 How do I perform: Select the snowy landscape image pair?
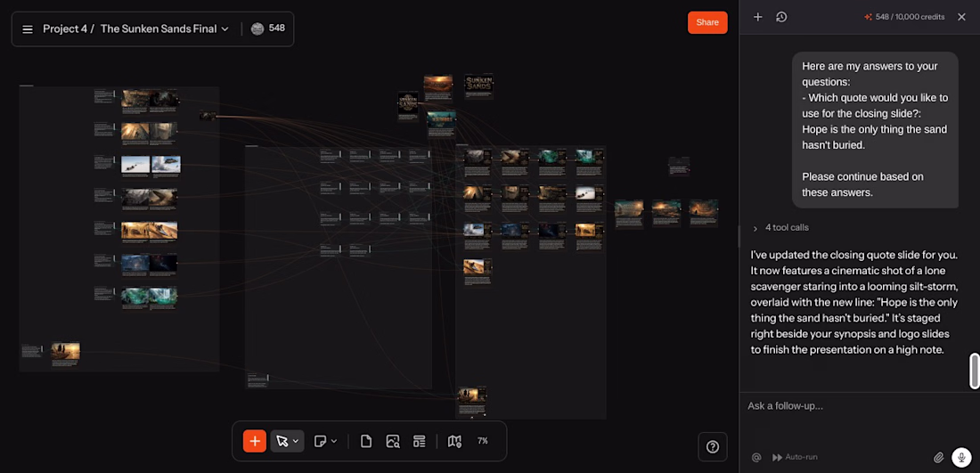(151, 164)
